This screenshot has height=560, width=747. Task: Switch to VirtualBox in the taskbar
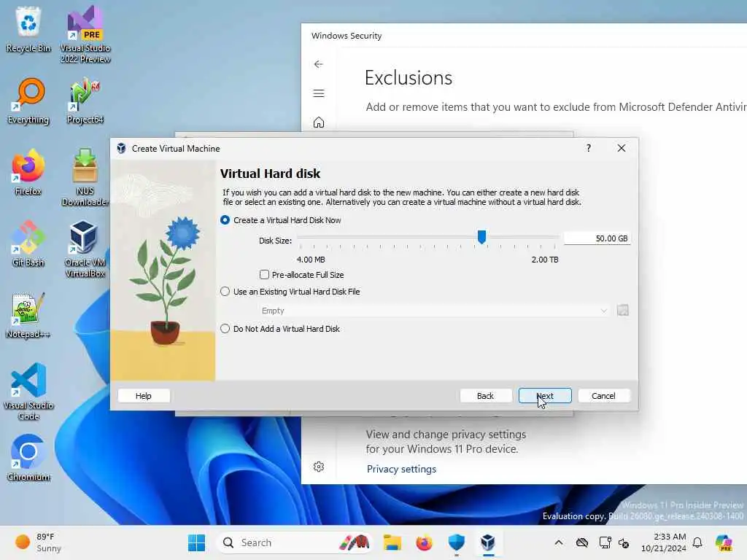click(488, 542)
